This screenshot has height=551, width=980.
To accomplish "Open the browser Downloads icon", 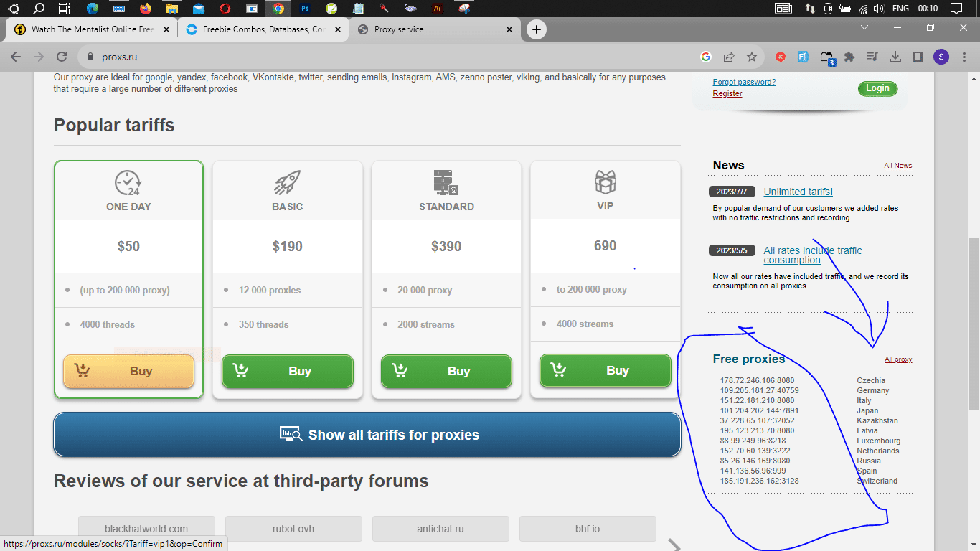I will [x=895, y=57].
